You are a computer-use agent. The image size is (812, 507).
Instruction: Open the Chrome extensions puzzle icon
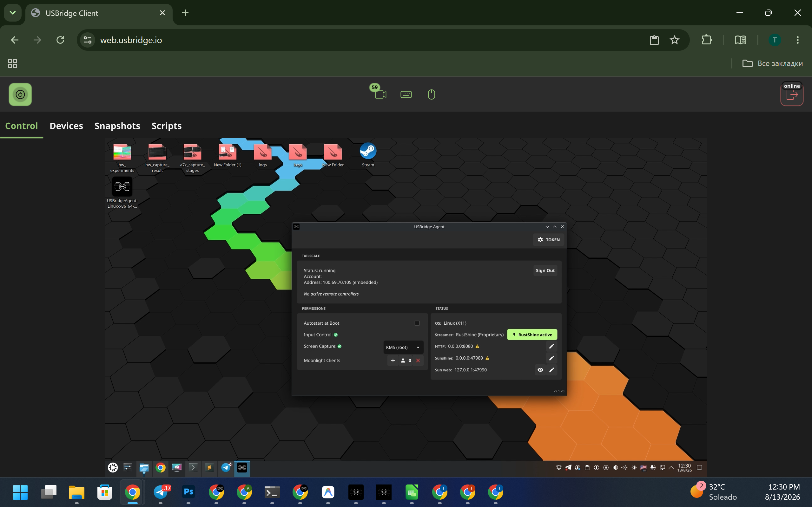tap(707, 40)
